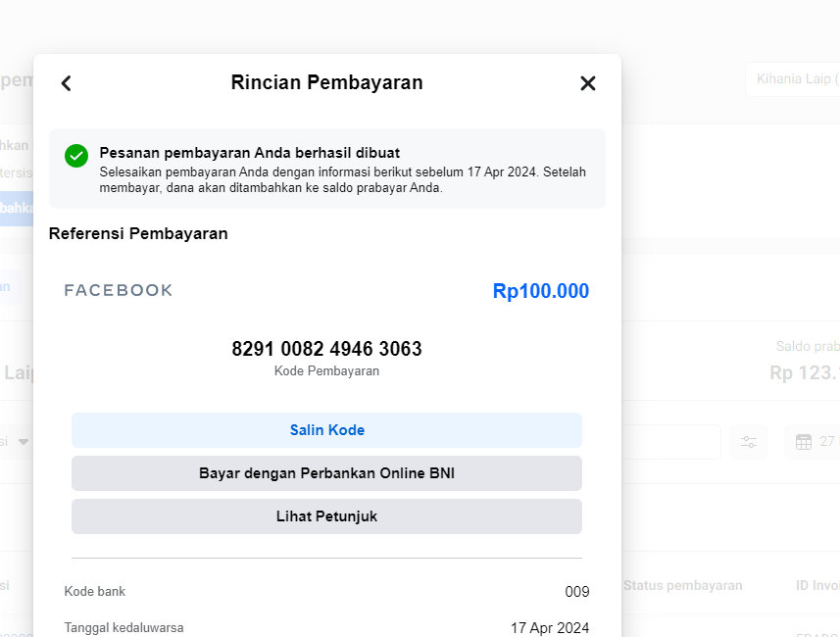Click the calendar icon of date range
The height and width of the screenshot is (637, 840).
[x=804, y=442]
